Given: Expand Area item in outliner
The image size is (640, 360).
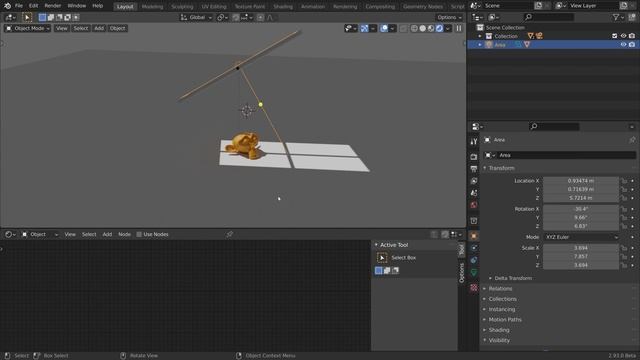Looking at the screenshot, I should point(480,44).
